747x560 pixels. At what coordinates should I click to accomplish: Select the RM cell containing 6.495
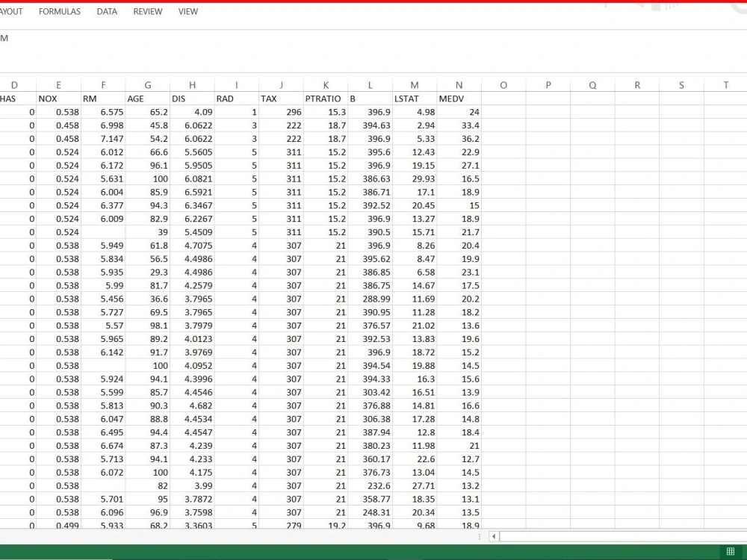[x=103, y=432]
